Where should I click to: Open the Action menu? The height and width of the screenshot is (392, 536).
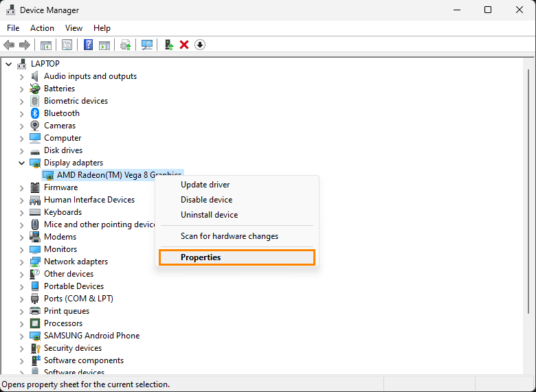pyautogui.click(x=42, y=28)
